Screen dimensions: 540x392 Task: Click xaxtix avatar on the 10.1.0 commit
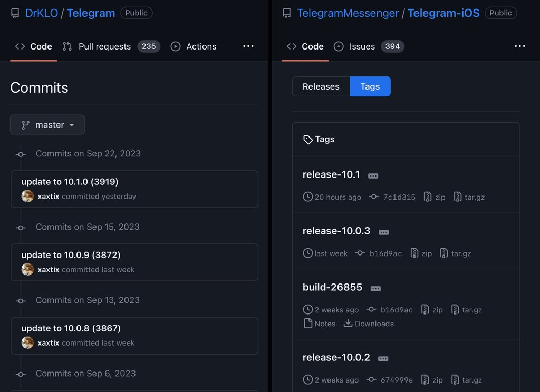pos(27,196)
